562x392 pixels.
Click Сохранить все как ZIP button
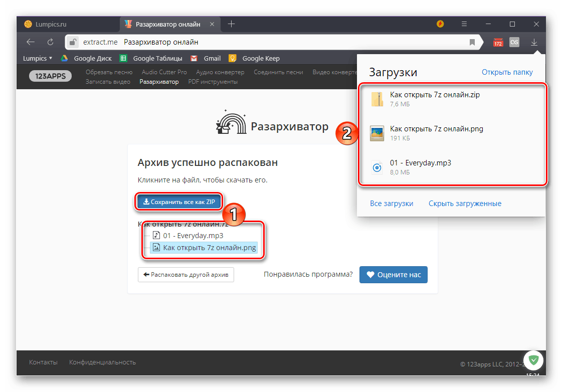(x=179, y=202)
